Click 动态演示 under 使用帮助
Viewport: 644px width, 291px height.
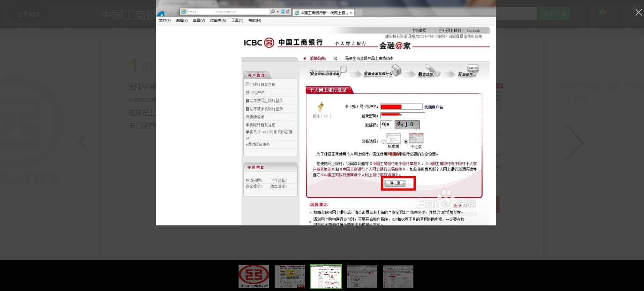click(x=278, y=187)
